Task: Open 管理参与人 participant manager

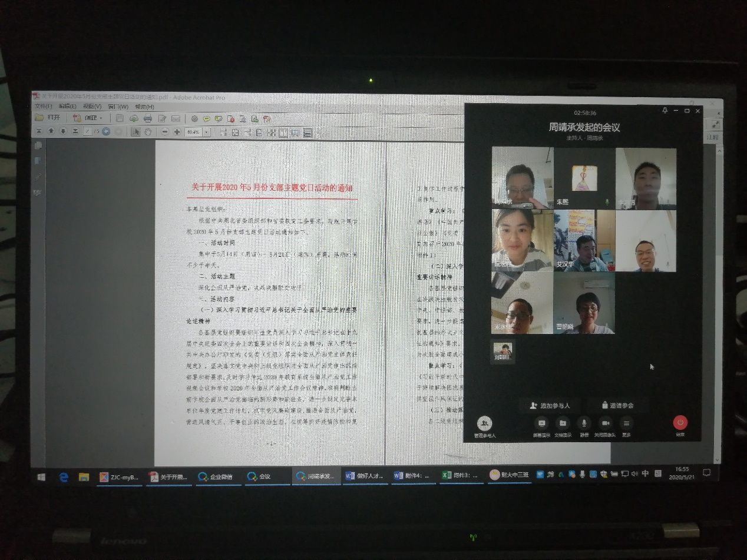Action: (485, 423)
